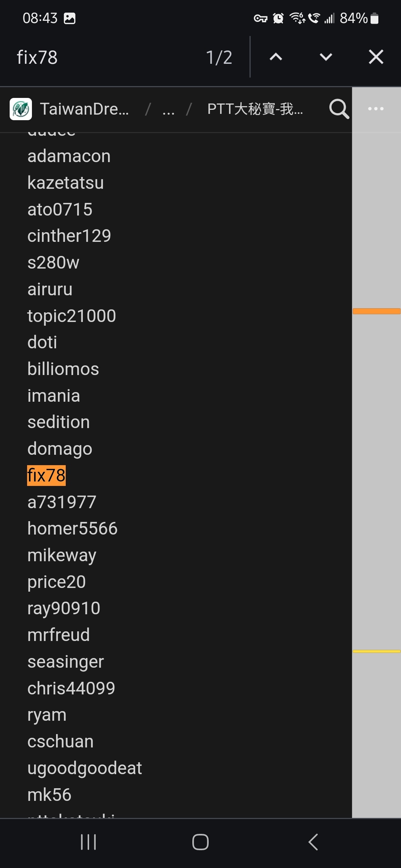Tap the homer5566 username
401x868 pixels.
pos(72,529)
